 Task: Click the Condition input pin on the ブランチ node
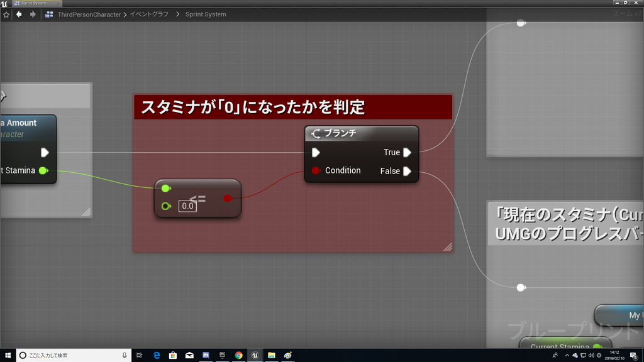[315, 170]
